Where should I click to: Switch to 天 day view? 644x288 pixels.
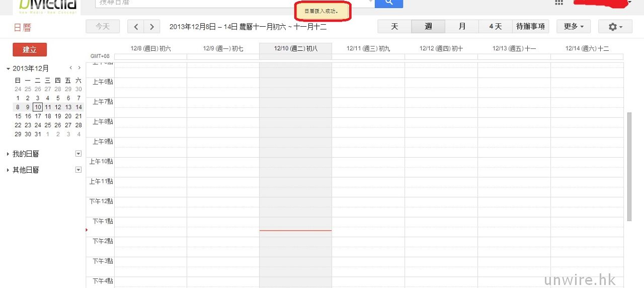(x=394, y=27)
